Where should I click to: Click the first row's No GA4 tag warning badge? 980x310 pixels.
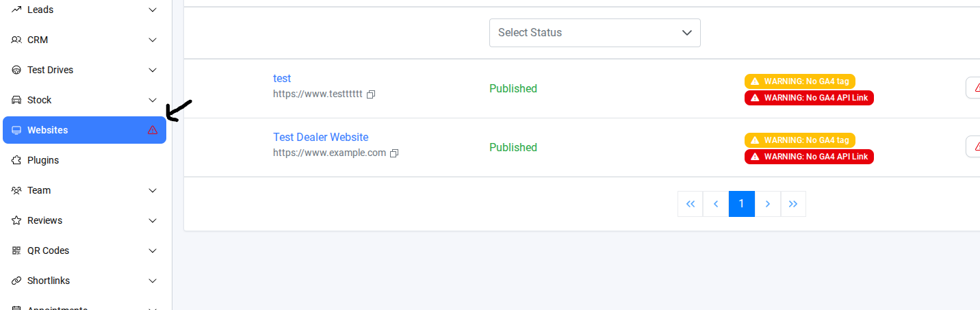pos(800,81)
